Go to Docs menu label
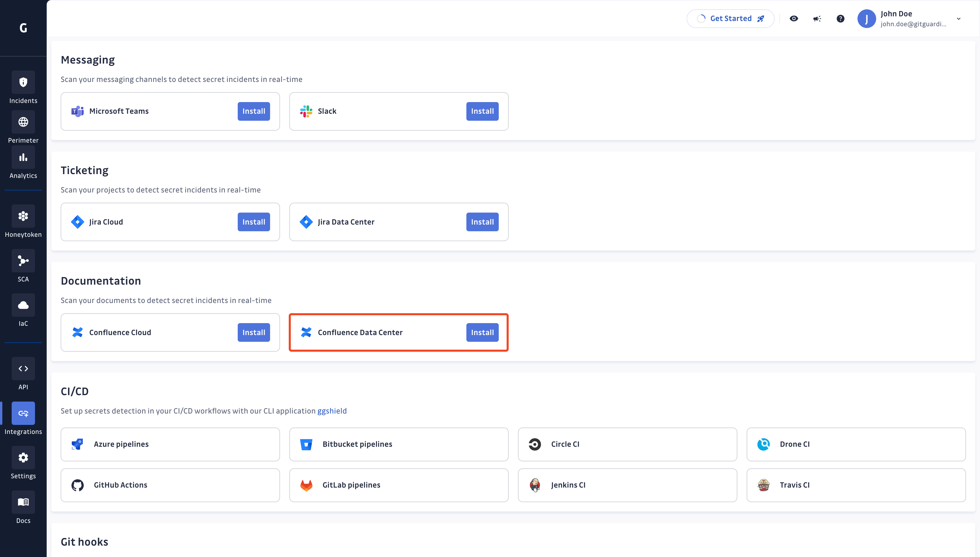This screenshot has height=557, width=980. tap(23, 521)
